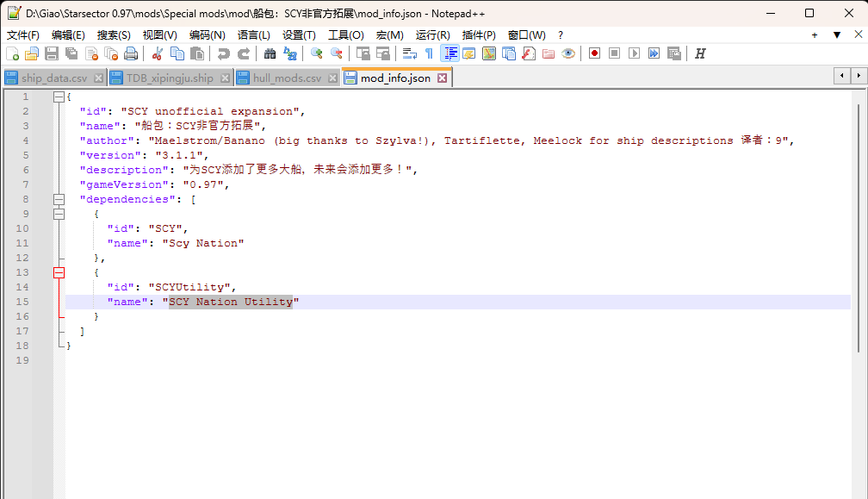
Task: Open the tab list dropdown arrow
Action: [837, 34]
